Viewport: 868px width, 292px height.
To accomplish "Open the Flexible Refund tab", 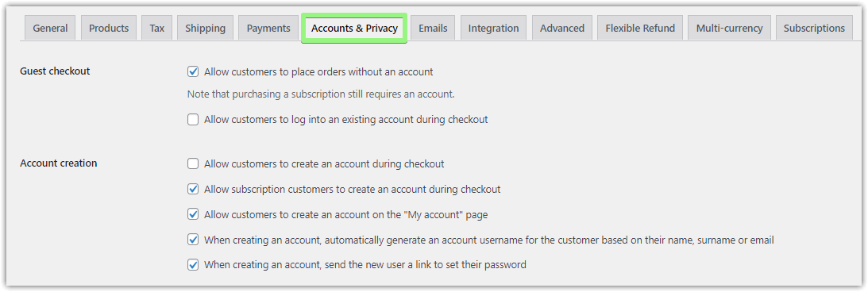I will coord(640,29).
